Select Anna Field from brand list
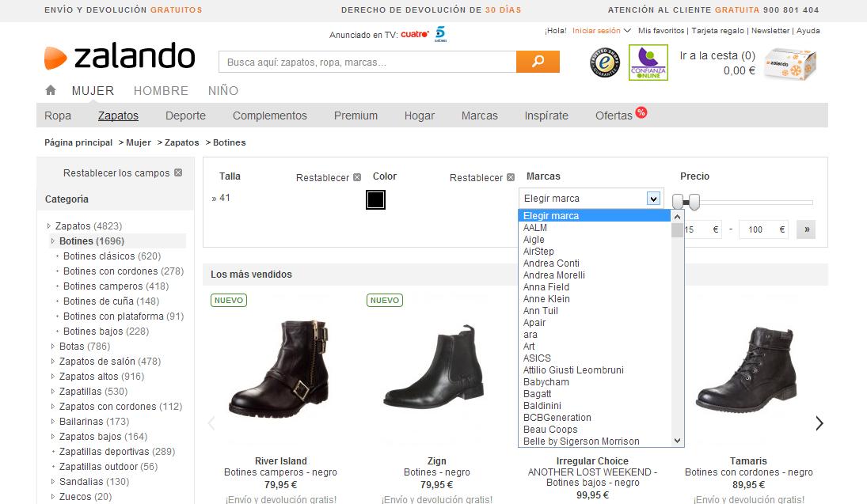867x504 pixels. (546, 287)
